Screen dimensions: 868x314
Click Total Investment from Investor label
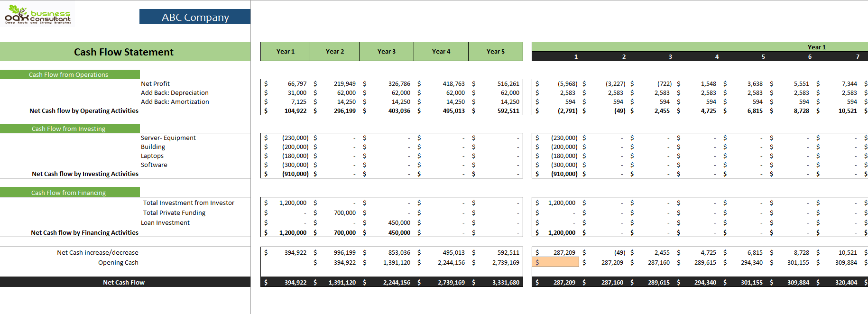tap(189, 203)
